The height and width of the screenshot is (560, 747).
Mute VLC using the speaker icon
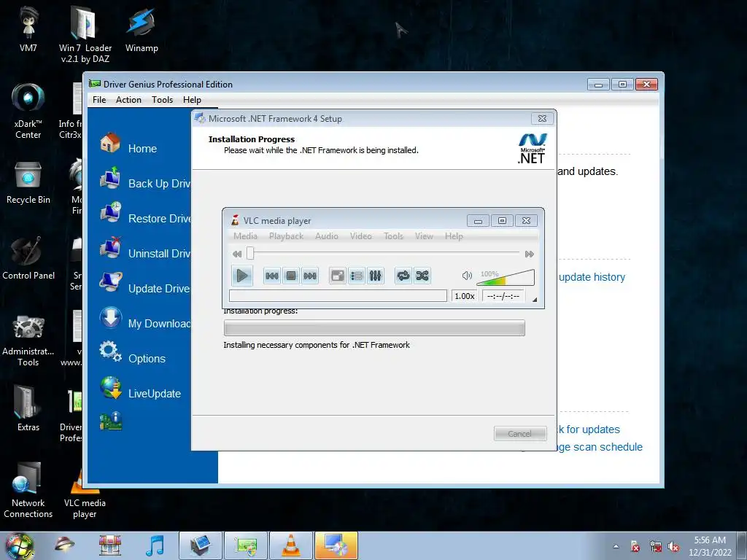[467, 275]
